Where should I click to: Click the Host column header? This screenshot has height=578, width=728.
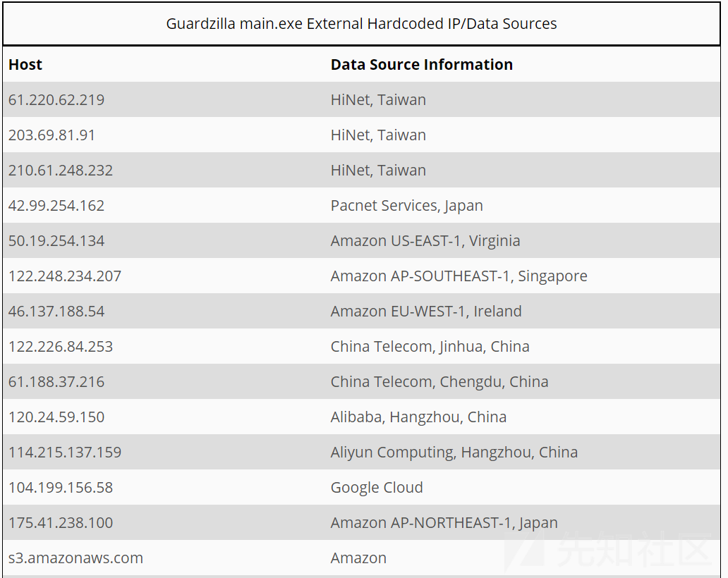(25, 64)
